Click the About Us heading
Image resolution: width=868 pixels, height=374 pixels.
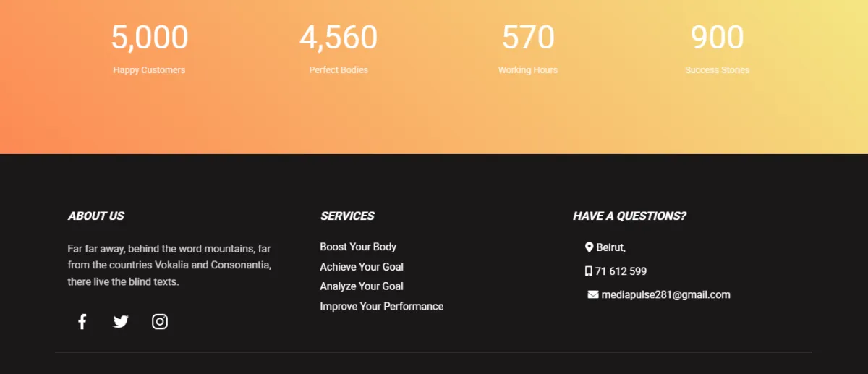point(96,216)
